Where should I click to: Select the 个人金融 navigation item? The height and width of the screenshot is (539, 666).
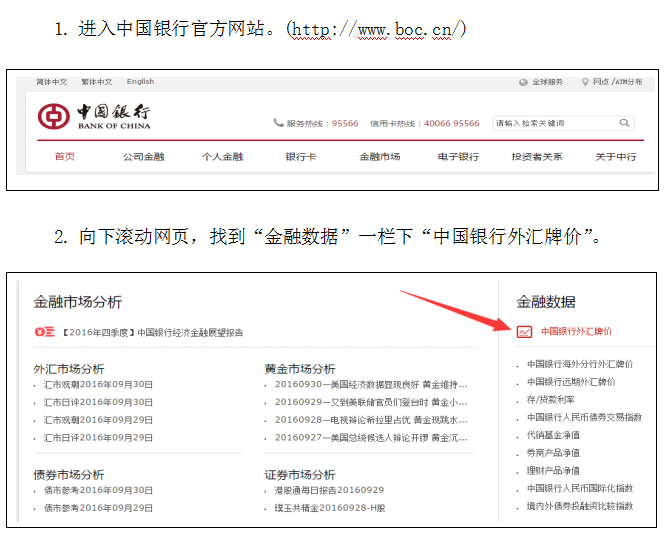222,157
